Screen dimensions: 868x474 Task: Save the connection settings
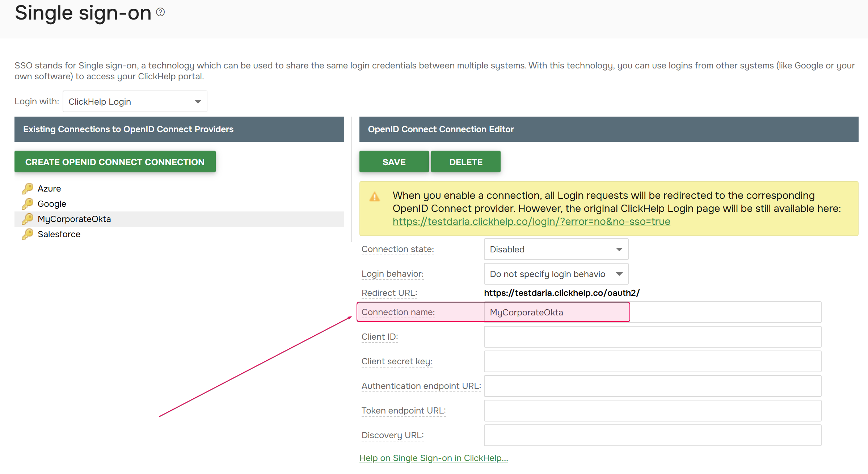click(x=394, y=162)
